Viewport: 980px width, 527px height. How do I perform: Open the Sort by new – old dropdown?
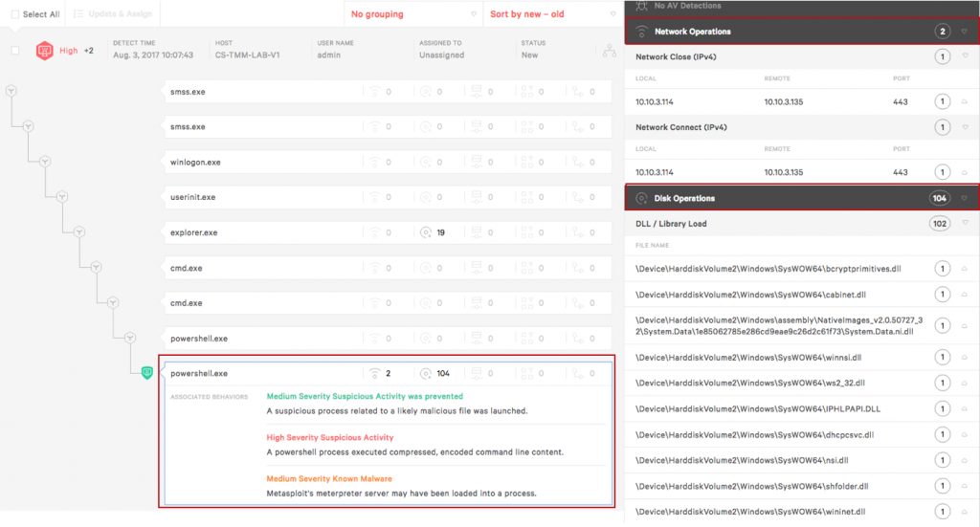click(x=552, y=13)
